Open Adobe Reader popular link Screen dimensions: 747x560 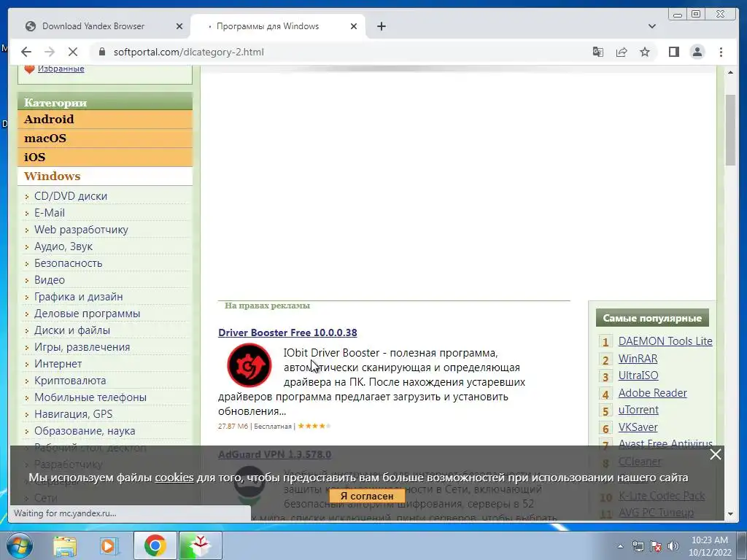click(652, 393)
